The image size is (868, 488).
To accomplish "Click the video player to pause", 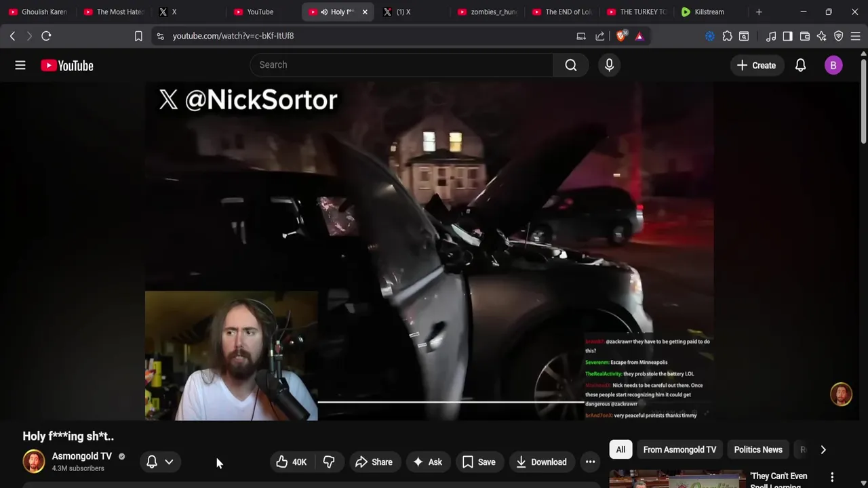I will (x=429, y=251).
